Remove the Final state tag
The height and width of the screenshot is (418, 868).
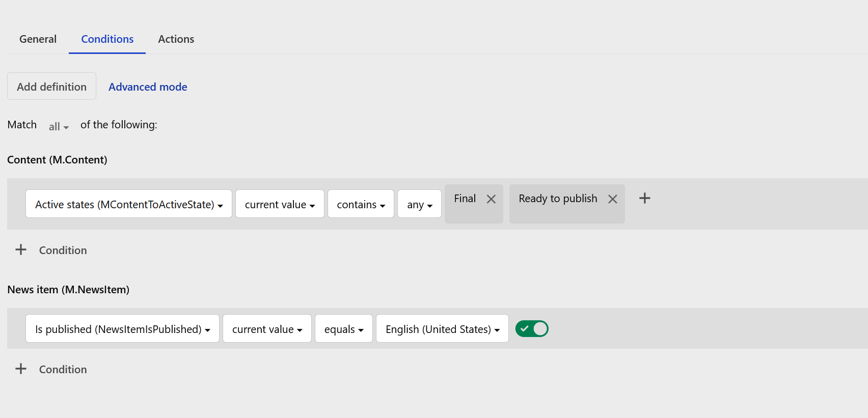point(491,199)
